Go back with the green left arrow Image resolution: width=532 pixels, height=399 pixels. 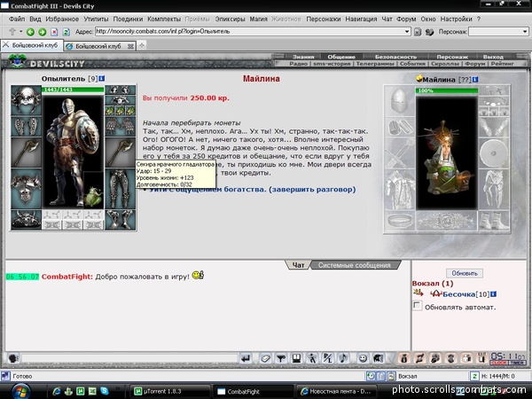(30, 32)
